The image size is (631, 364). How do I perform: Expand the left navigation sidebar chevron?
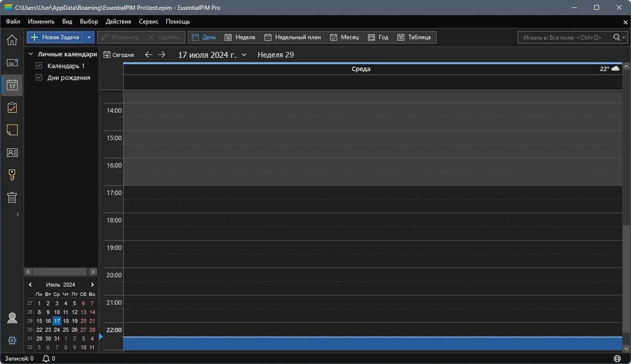click(x=18, y=214)
